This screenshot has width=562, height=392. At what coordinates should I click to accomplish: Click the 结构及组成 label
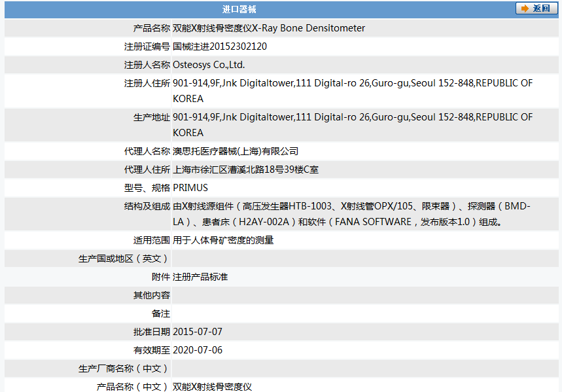pos(147,206)
